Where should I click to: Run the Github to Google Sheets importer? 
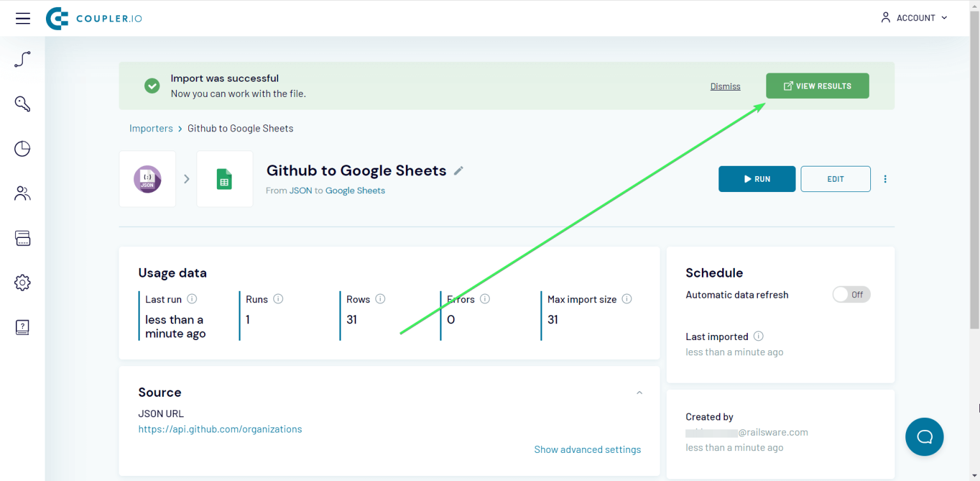[757, 179]
